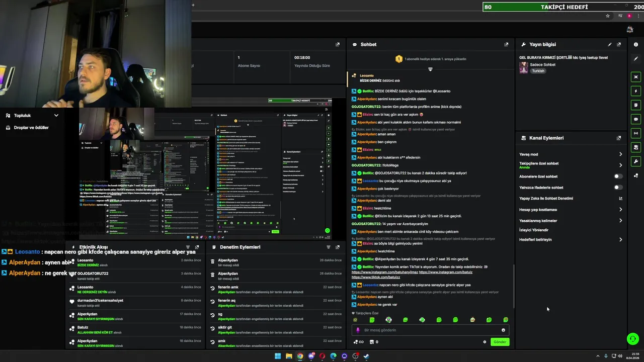Screen dimensions: 644x362
Task: Toggle Yalnızca ifadelerle sohbet switch
Action: click(618, 188)
